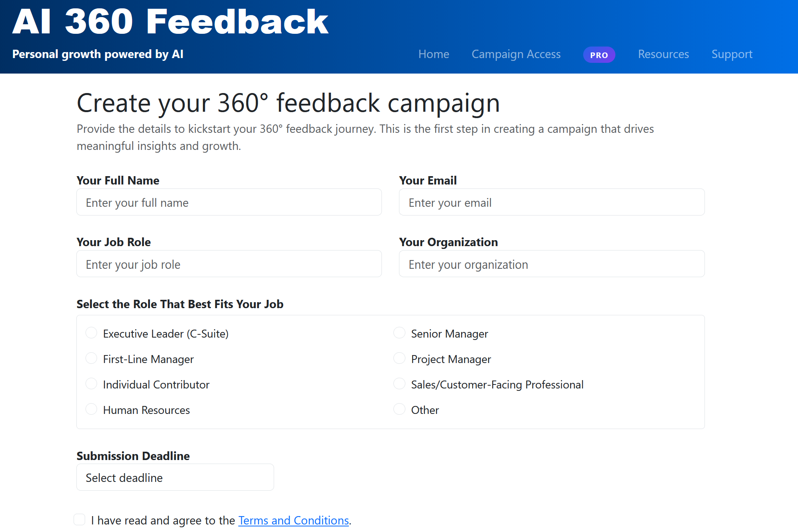The width and height of the screenshot is (798, 532).
Task: Click the email address input field
Action: click(552, 202)
